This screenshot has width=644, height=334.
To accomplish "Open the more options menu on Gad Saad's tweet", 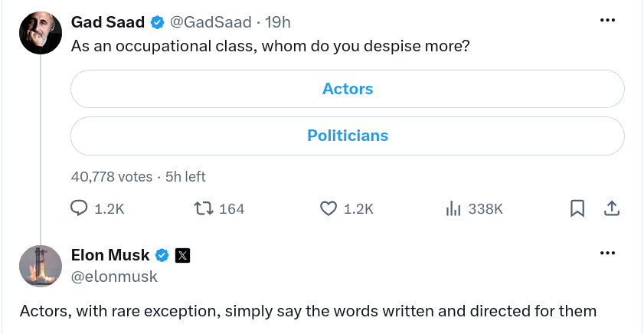I will [607, 20].
